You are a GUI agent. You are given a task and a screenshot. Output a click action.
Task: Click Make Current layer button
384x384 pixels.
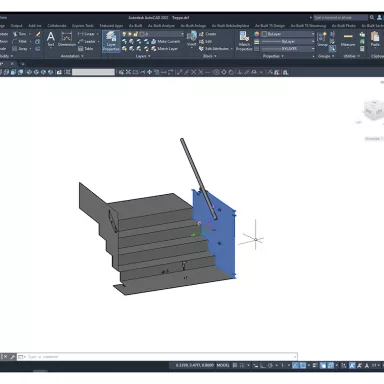point(165,41)
